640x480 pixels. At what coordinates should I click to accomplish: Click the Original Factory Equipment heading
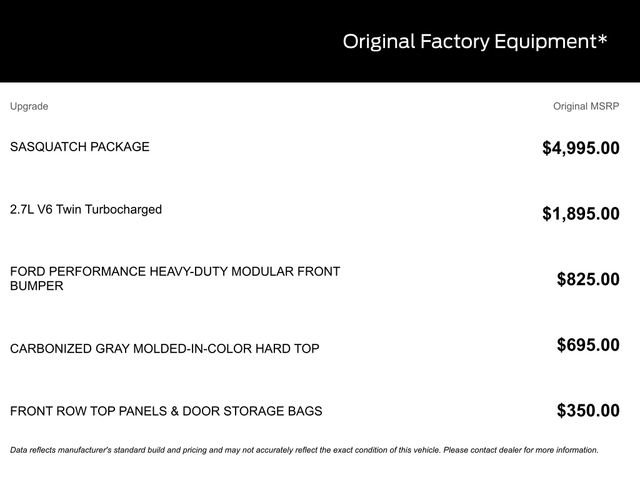pos(475,42)
